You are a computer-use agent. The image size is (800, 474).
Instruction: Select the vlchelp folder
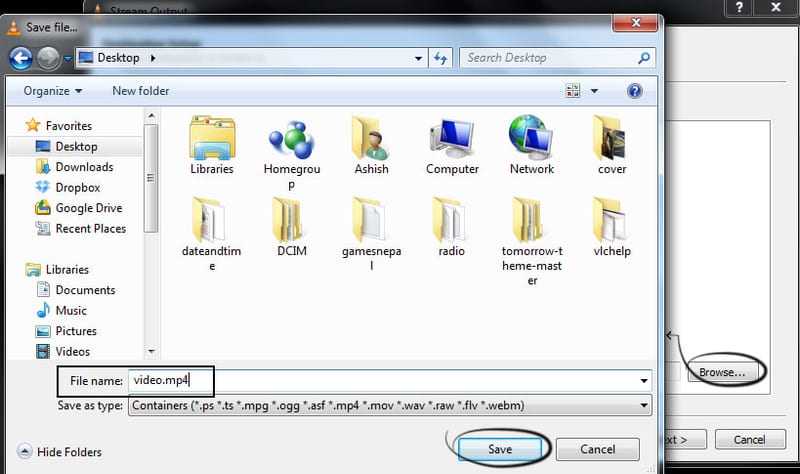(610, 220)
